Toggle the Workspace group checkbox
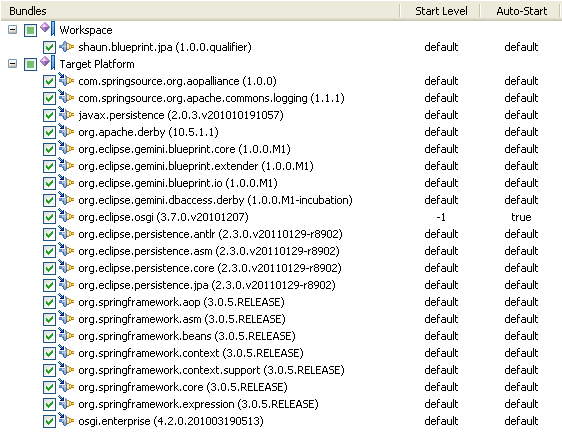This screenshot has height=434, width=562. (30, 30)
